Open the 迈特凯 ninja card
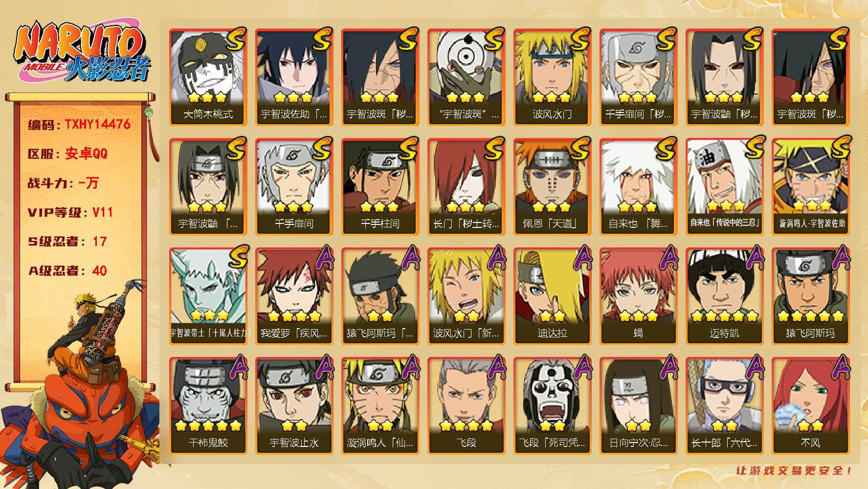Screen dimensions: 868x489 pyautogui.click(x=724, y=296)
